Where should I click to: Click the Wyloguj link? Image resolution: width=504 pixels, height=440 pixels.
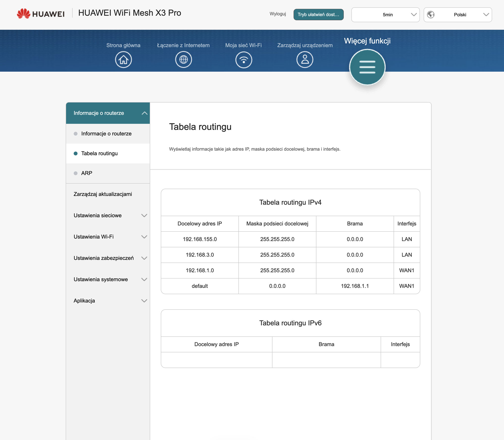coord(278,14)
